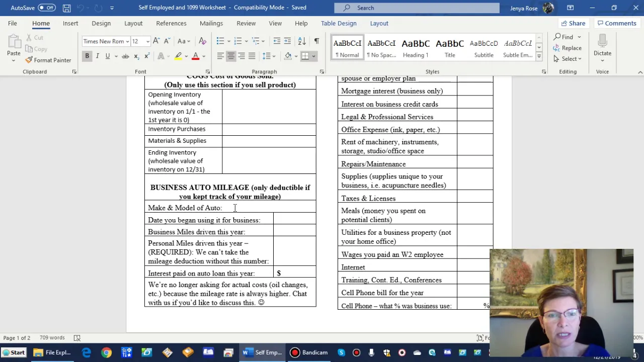Click Shading paint bucket

click(288, 56)
